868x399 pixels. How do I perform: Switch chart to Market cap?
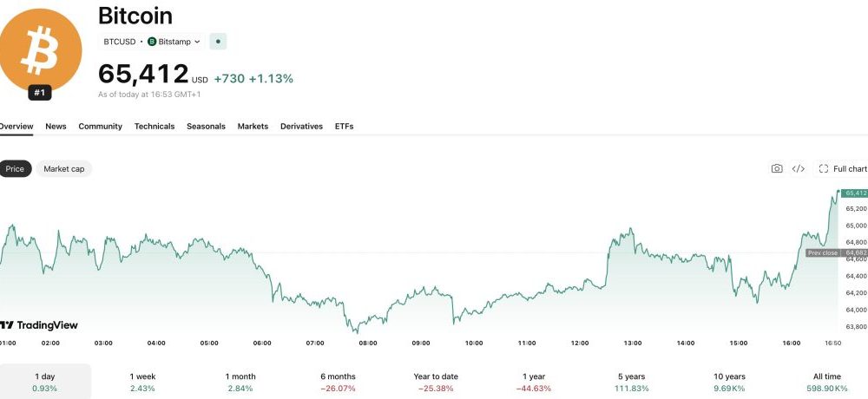pyautogui.click(x=64, y=169)
